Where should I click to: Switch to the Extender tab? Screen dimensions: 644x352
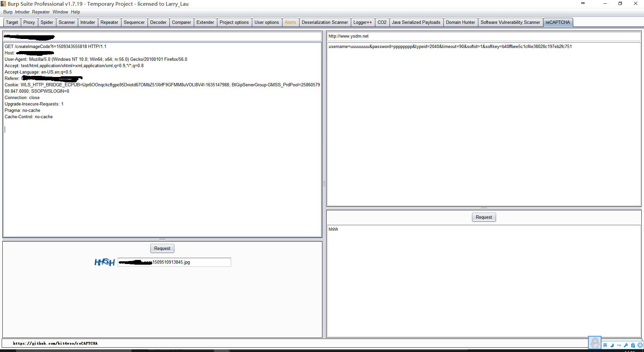205,23
